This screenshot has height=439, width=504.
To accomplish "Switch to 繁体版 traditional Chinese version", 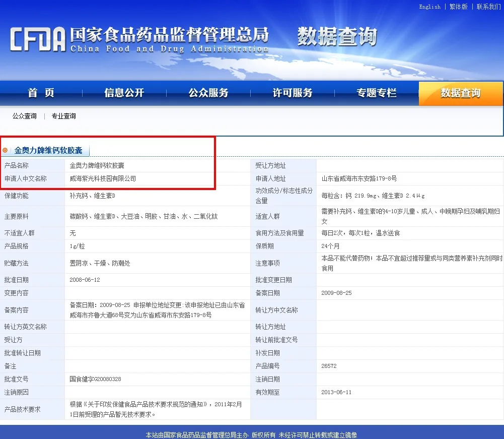I will (x=458, y=7).
